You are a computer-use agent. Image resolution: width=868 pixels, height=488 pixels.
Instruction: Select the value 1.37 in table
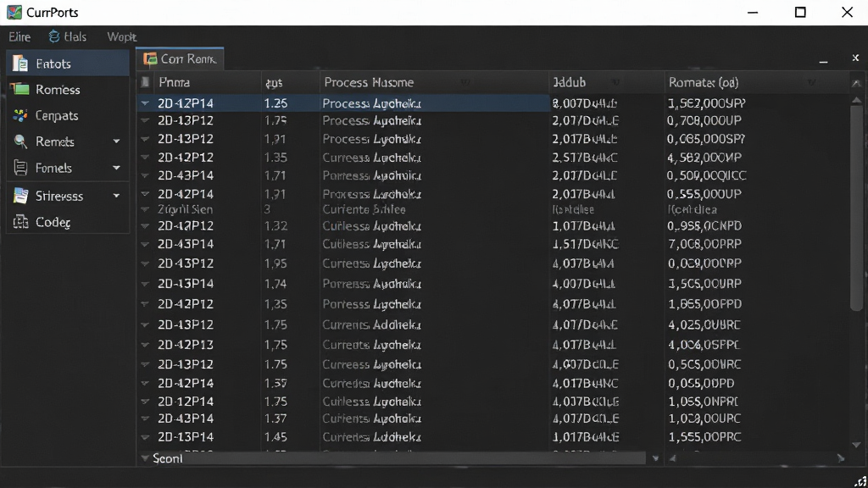275,419
